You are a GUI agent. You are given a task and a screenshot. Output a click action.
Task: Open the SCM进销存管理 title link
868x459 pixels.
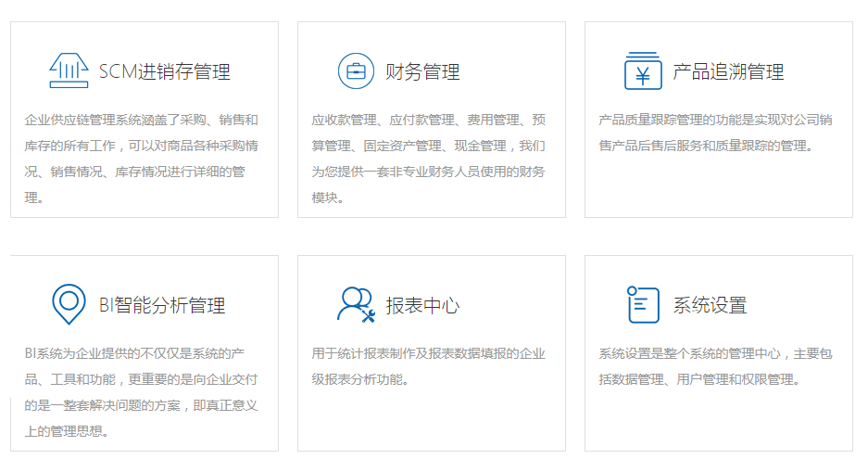pos(164,72)
